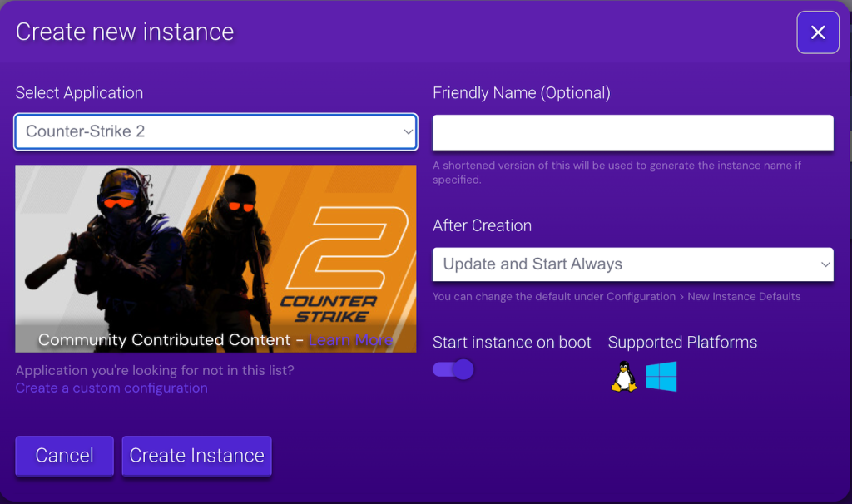
Task: Toggle the Start instance on boot switch
Action: (452, 369)
